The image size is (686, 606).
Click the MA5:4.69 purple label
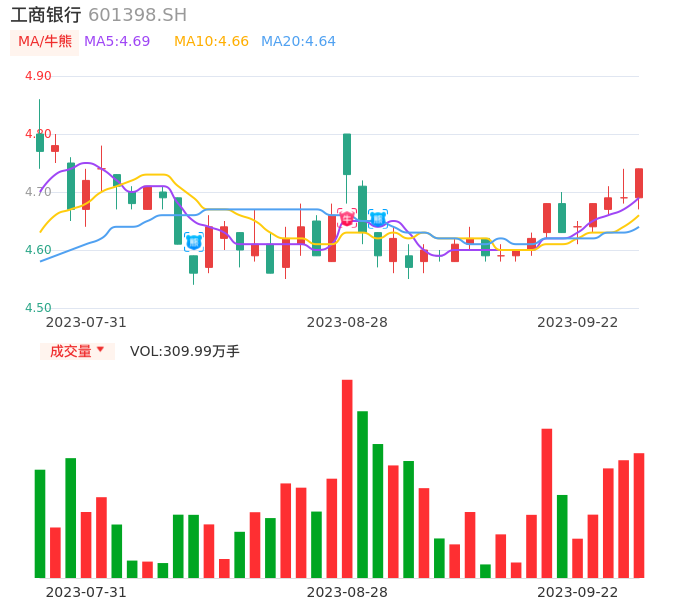tap(117, 42)
